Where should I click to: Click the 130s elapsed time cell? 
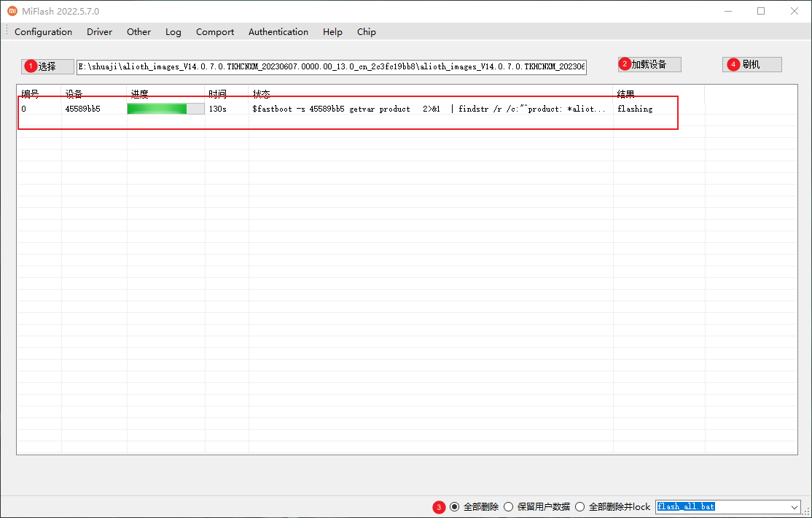[x=217, y=109]
